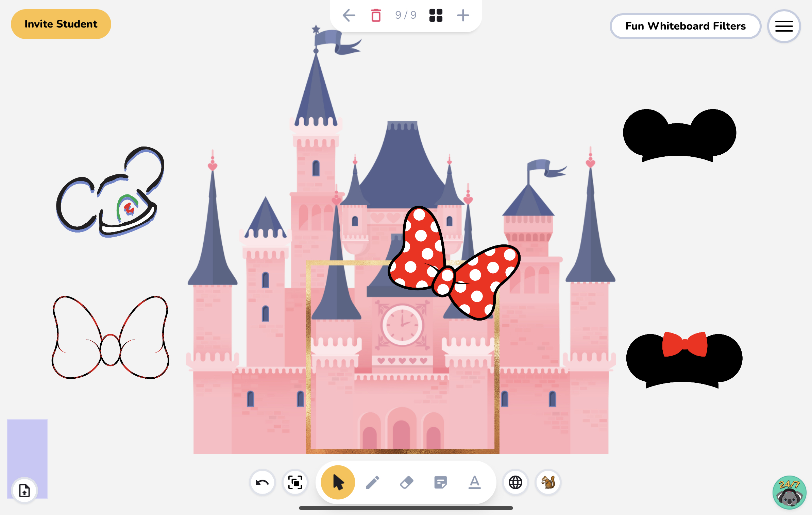Screen dimensions: 812x515
Task: Open the file upload icon in bottom-left
Action: coord(24,491)
